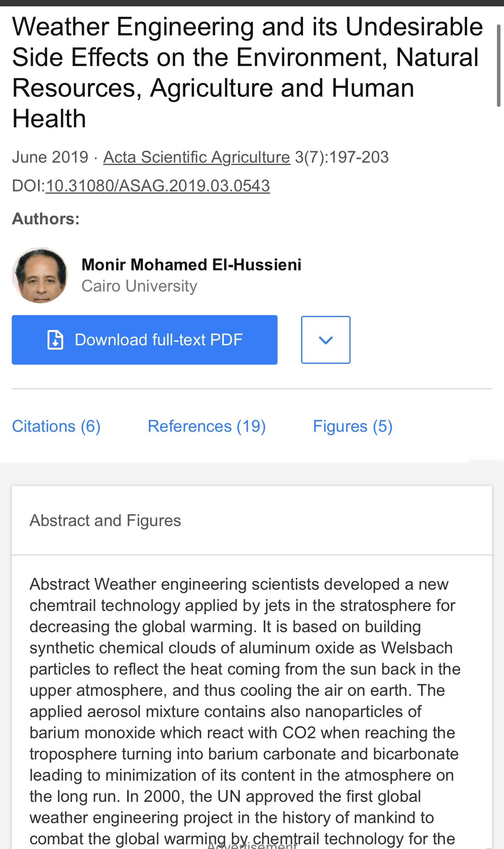Image resolution: width=504 pixels, height=849 pixels.
Task: Follow the DOI link 10.31080/ASAG.2019.03.0543
Action: click(x=158, y=186)
